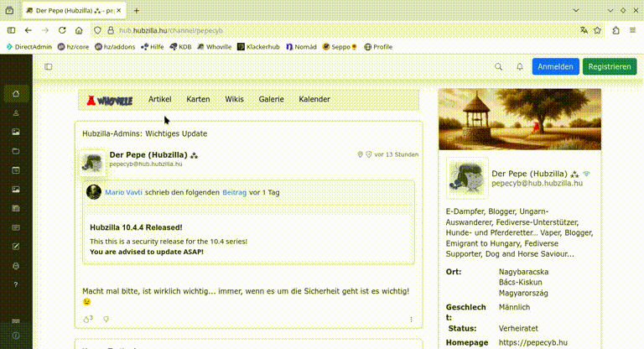
Task: Open the help question mark in the sidebar
Action: [x=16, y=284]
